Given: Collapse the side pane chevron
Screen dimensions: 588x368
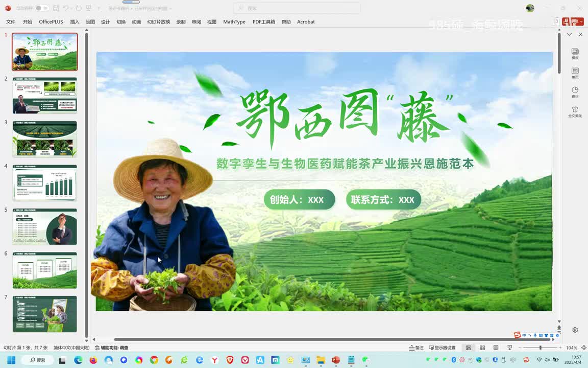Looking at the screenshot, I should click(569, 34).
